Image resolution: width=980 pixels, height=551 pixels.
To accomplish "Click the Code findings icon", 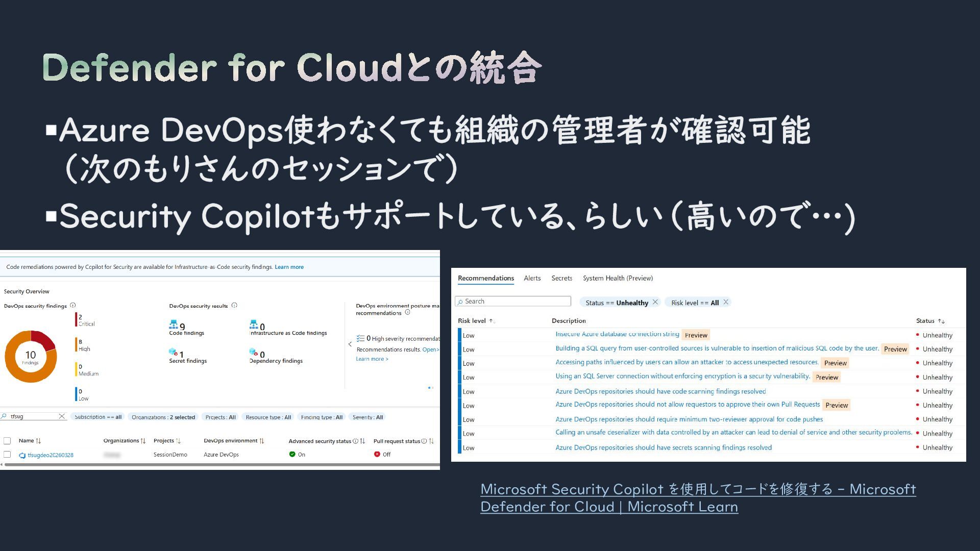I will coord(174,324).
